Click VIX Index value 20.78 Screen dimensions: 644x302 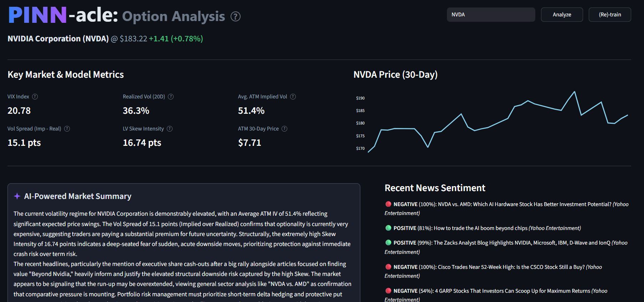click(19, 111)
